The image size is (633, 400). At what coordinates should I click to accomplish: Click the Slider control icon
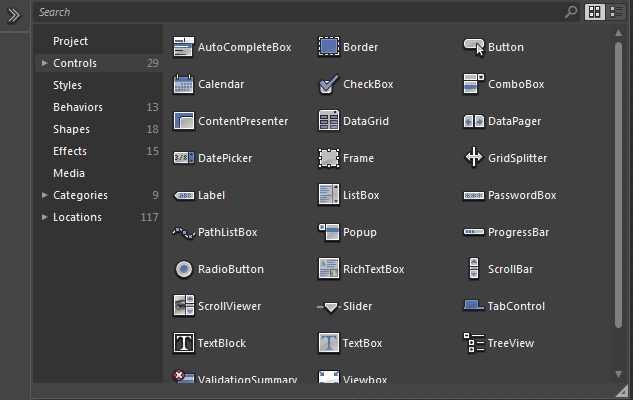328,306
